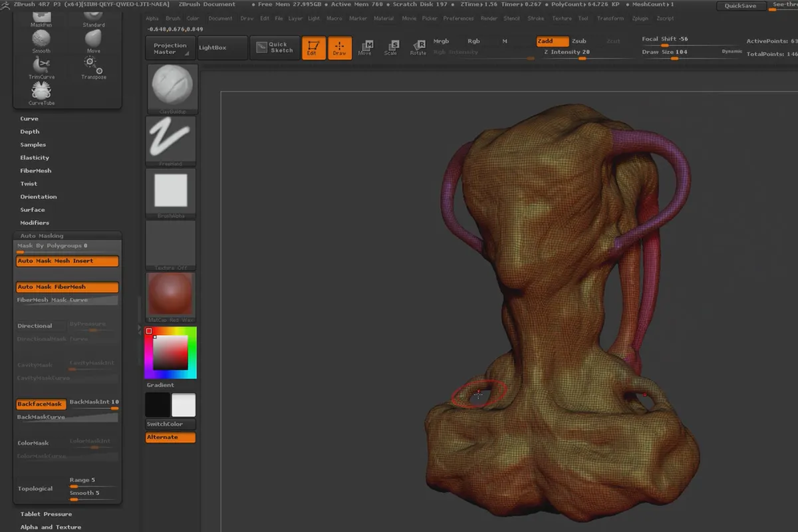Expand the FiberMesh brush section
This screenshot has height=532, width=798.
tap(36, 171)
